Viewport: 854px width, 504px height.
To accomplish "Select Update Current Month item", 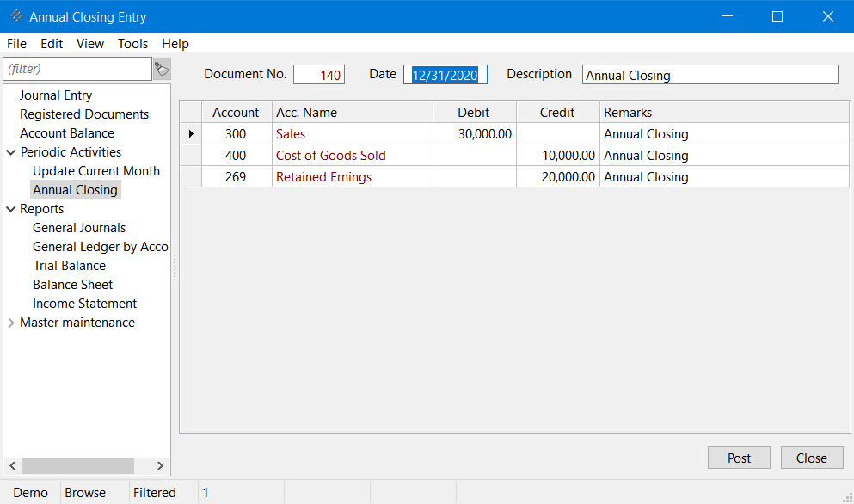I will click(95, 171).
